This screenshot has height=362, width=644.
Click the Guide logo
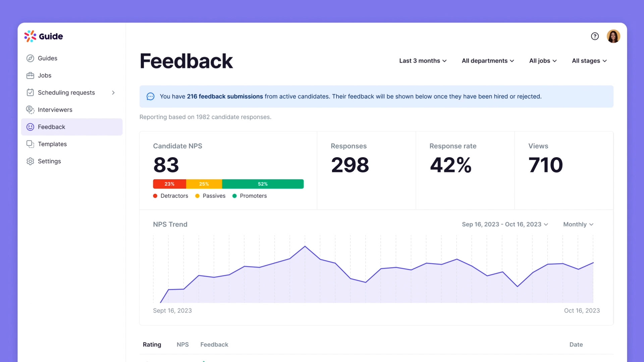(44, 36)
